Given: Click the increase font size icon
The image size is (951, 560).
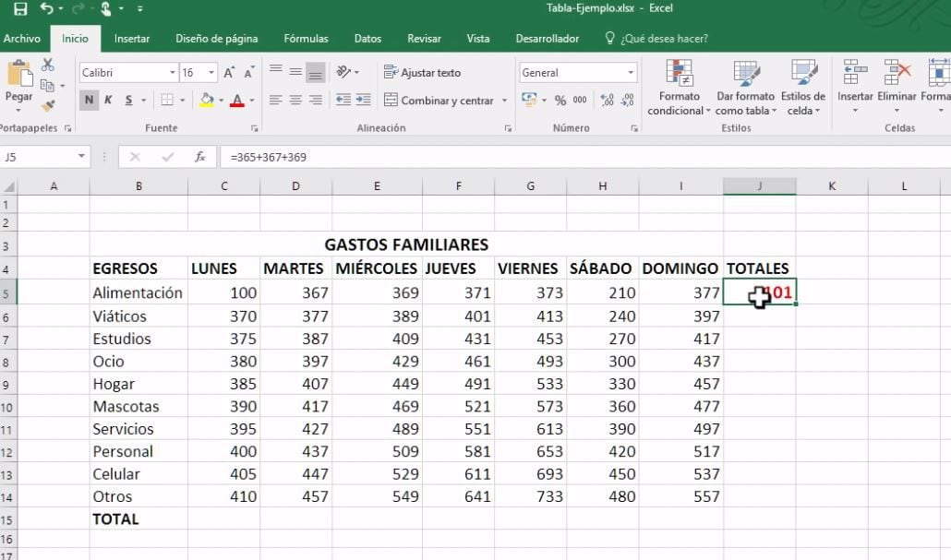Looking at the screenshot, I should pyautogui.click(x=230, y=72).
